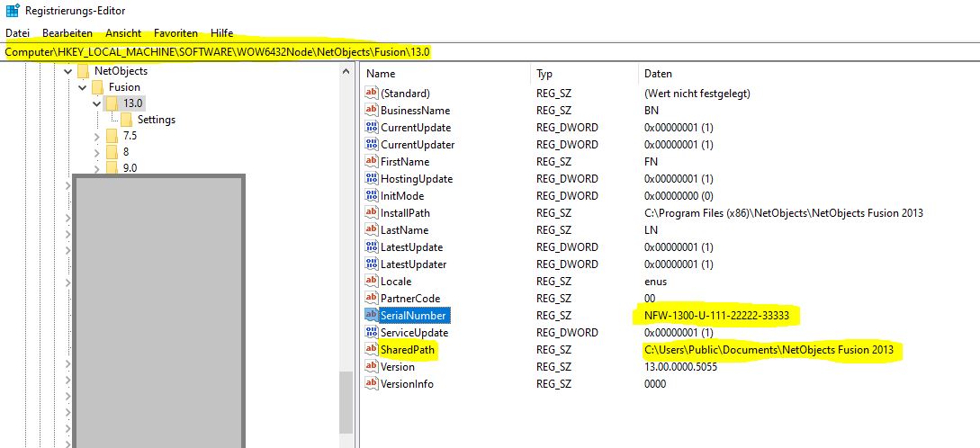Expand the 9.0 registry key
980x448 pixels.
[97, 168]
